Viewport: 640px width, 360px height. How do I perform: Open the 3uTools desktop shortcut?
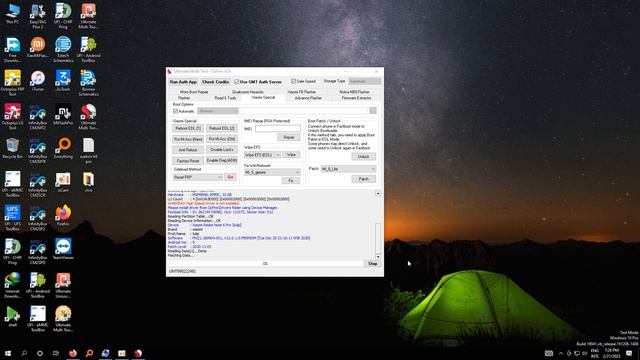point(63,81)
